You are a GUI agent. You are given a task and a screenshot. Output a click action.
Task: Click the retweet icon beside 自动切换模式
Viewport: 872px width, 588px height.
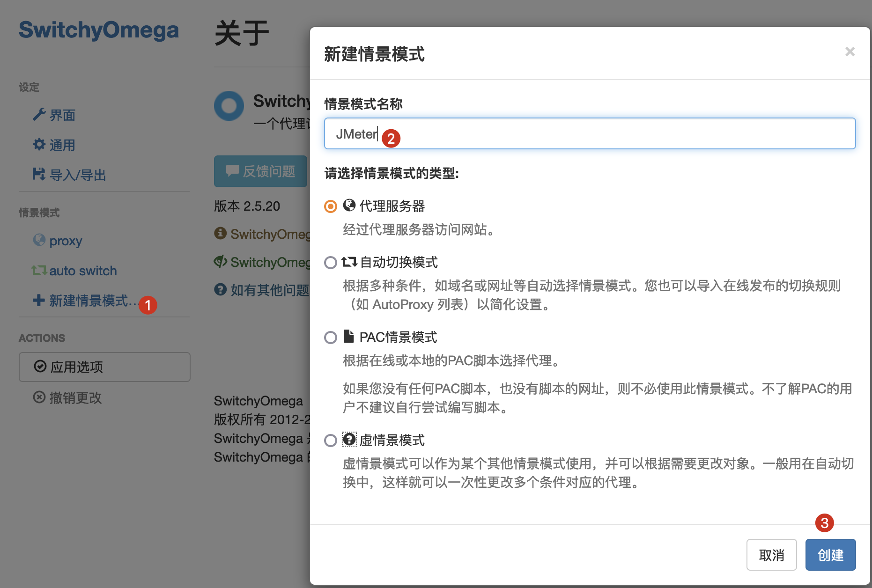[x=349, y=262]
